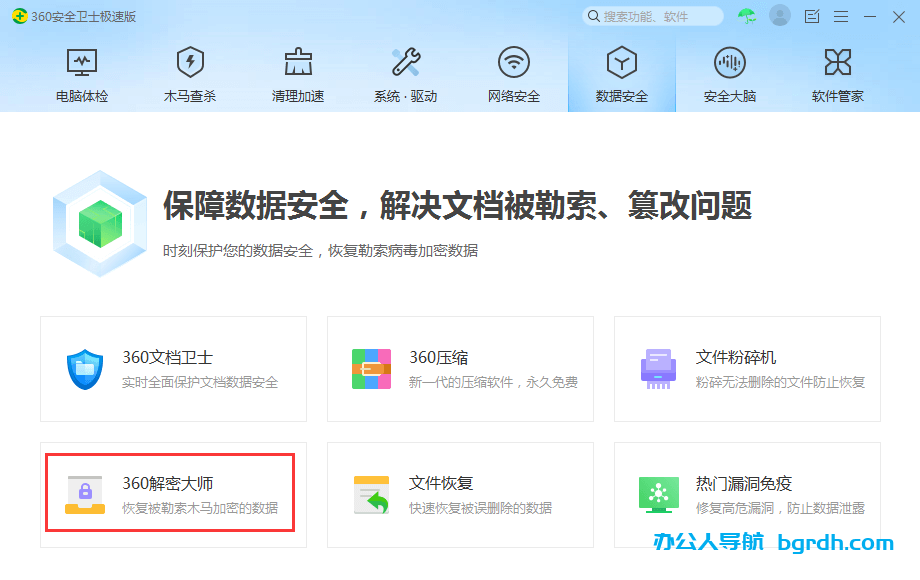This screenshot has width=920, height=580.
Task: Click the green umbrella icon in title bar
Action: pyautogui.click(x=745, y=16)
